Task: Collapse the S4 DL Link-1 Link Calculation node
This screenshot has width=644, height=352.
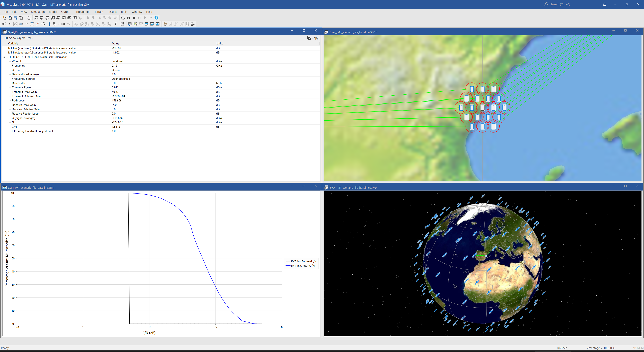Action: [x=5, y=57]
